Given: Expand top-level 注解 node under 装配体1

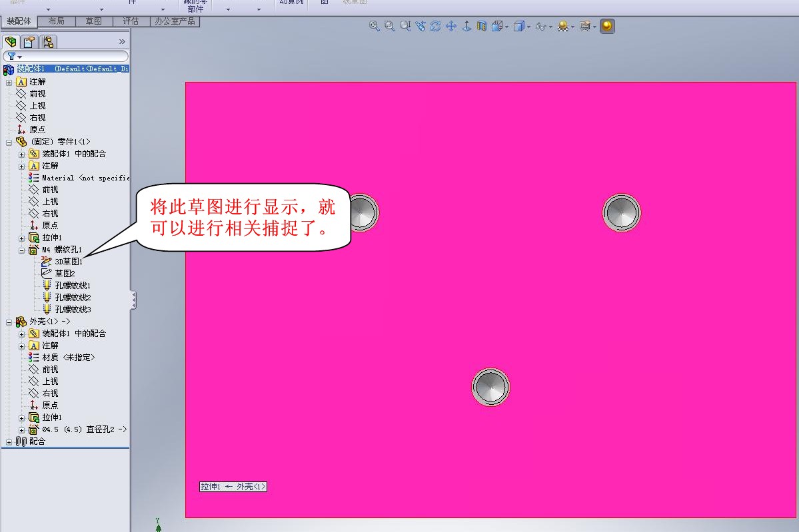Looking at the screenshot, I should (9, 83).
